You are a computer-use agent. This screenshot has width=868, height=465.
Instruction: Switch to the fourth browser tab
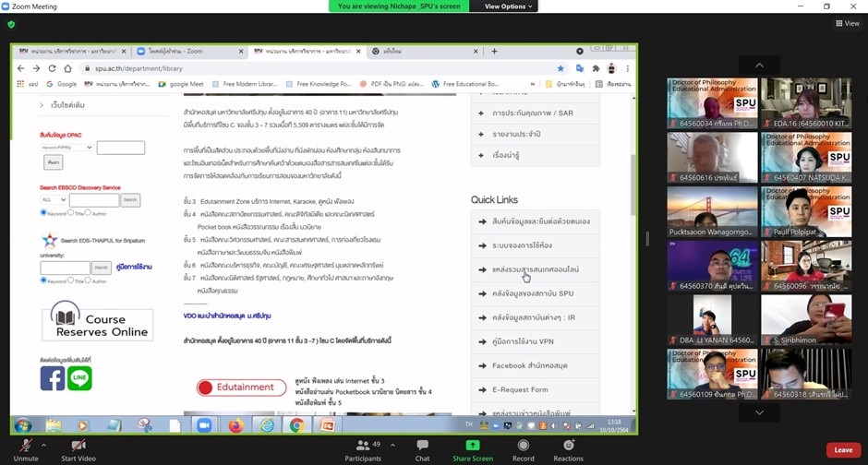[424, 51]
